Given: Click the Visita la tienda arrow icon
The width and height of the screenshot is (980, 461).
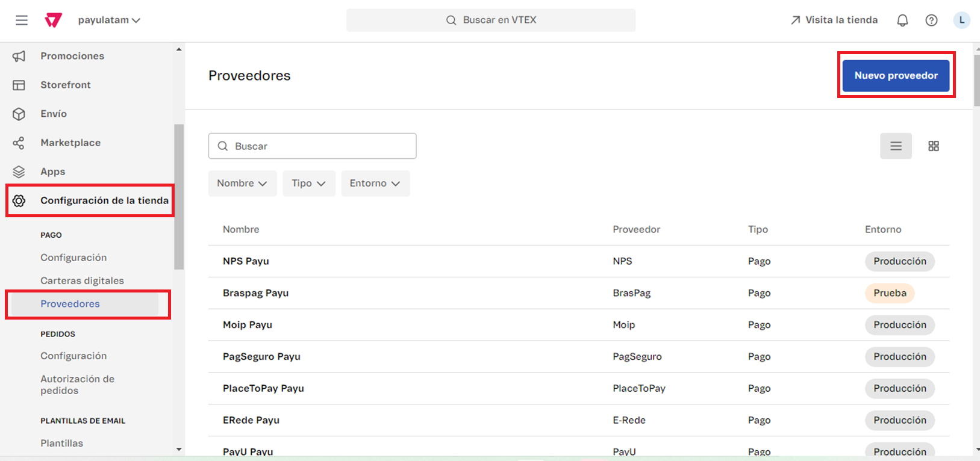Looking at the screenshot, I should 796,20.
